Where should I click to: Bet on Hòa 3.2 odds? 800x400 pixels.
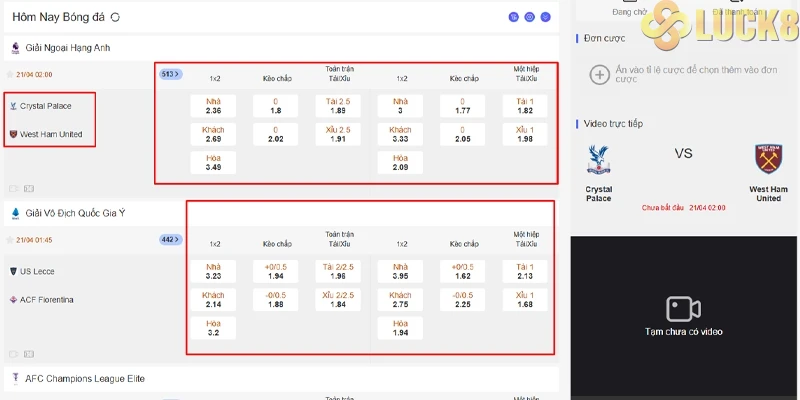(x=213, y=328)
